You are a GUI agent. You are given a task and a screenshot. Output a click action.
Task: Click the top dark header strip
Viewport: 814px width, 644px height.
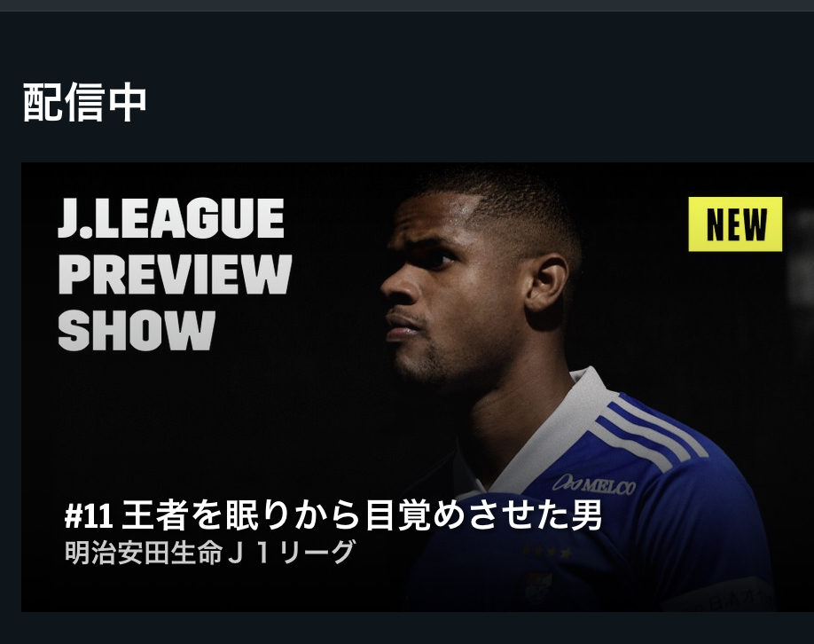[x=407, y=5]
